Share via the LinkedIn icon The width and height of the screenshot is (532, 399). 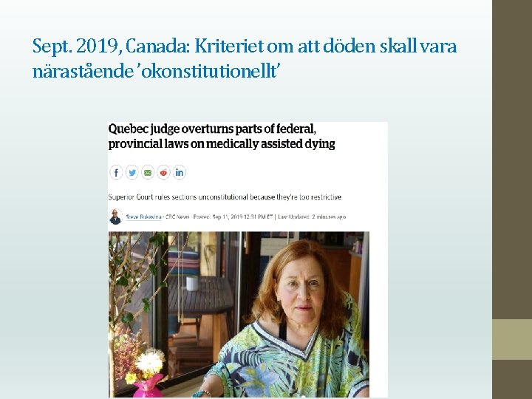pos(179,172)
